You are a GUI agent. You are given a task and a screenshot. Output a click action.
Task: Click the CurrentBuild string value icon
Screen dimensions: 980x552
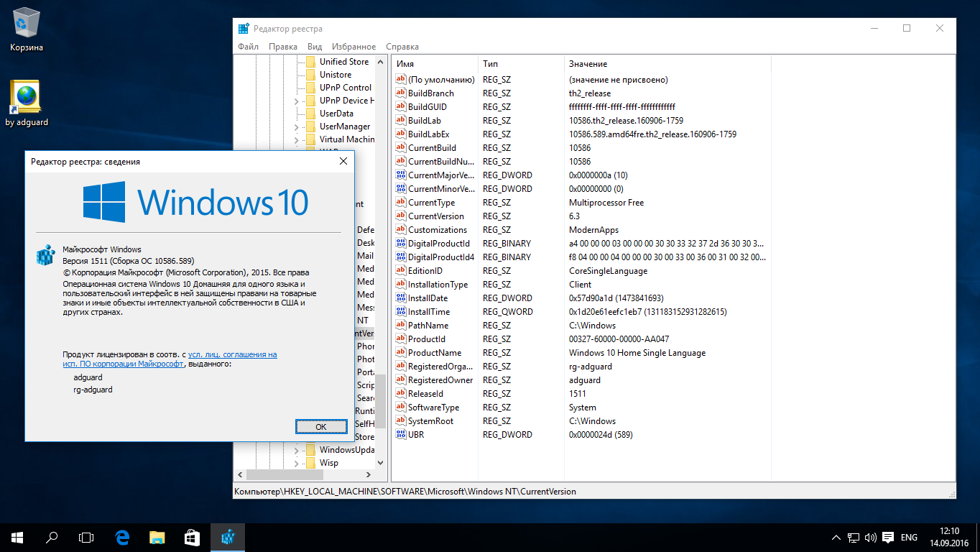(401, 148)
